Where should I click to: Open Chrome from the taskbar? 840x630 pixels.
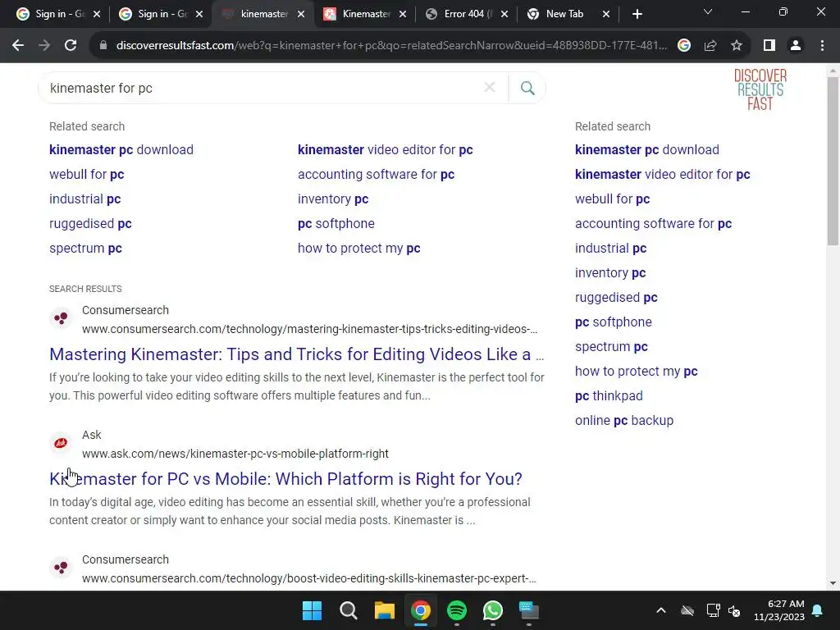(421, 610)
